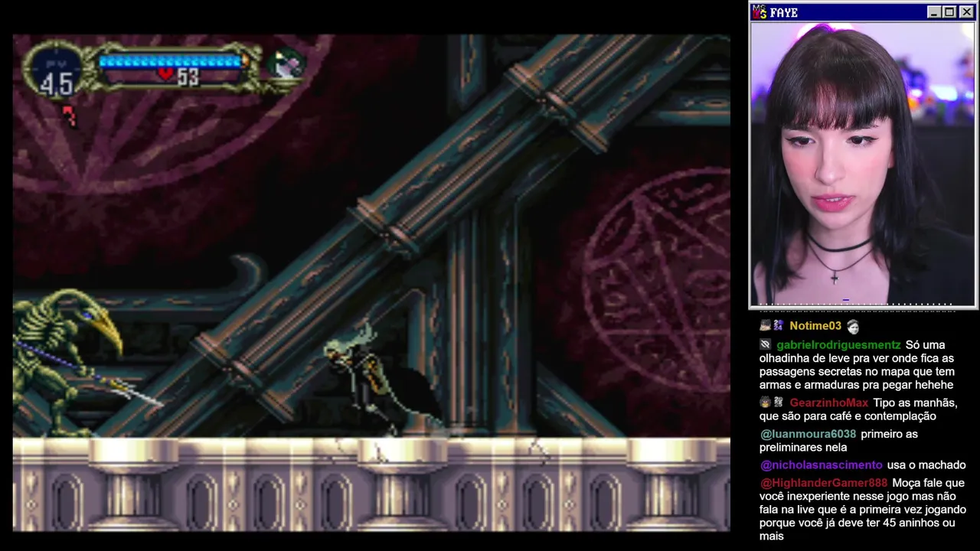
Task: Open chat user @luanmoura6038
Action: (x=808, y=434)
